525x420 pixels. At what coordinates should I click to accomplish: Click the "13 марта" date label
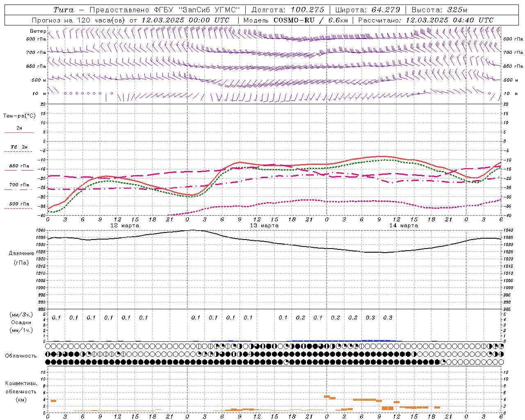pos(264,226)
